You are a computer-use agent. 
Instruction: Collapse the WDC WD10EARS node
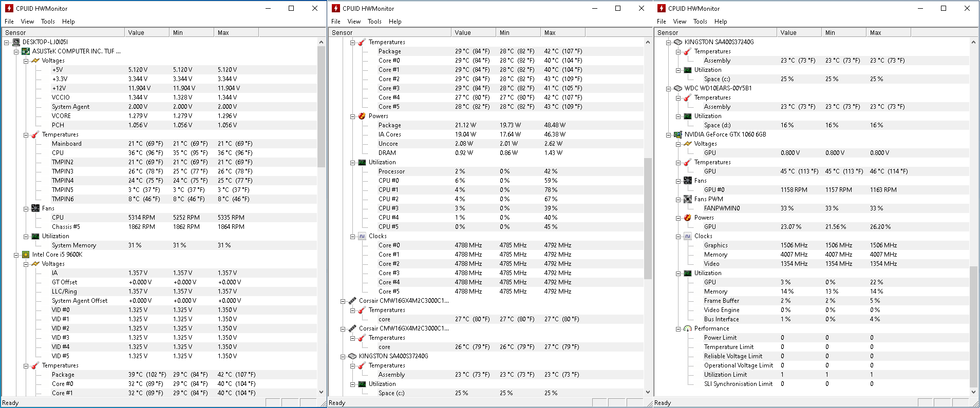click(x=669, y=89)
